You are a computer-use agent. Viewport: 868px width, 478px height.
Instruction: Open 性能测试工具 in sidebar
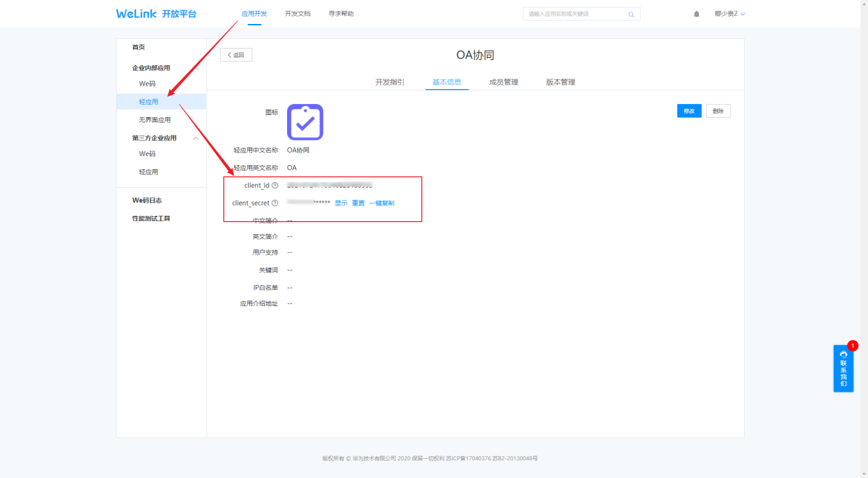(x=151, y=218)
